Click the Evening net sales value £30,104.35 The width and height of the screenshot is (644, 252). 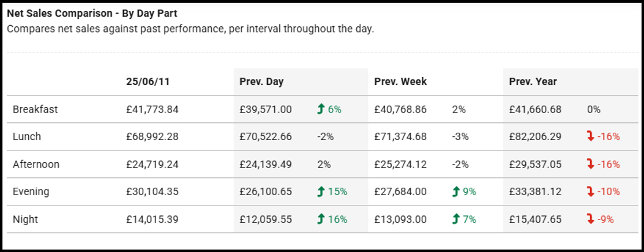coord(152,191)
